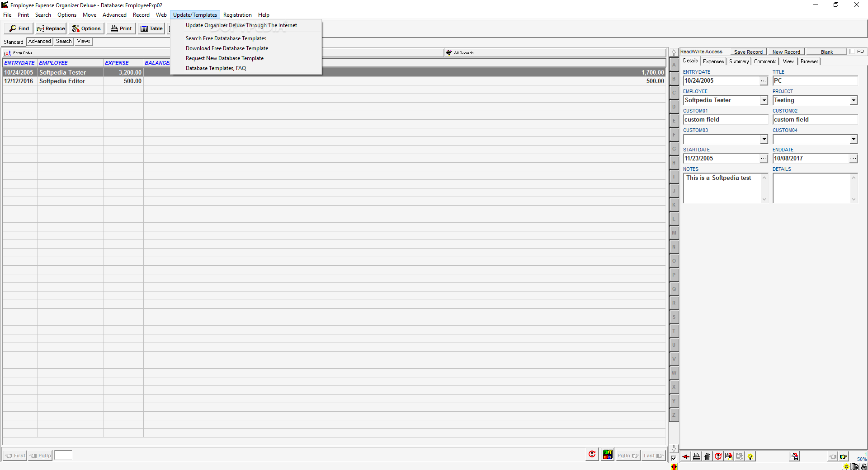Click the up arrow above the alphabet strip
The width and height of the screenshot is (868, 470).
pos(674,52)
